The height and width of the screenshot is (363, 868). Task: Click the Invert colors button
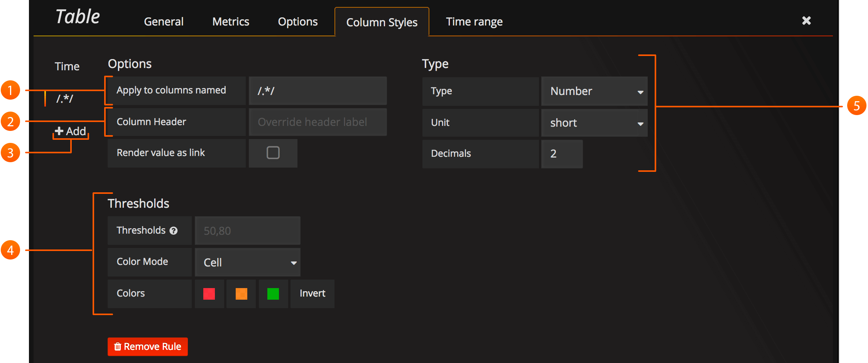312,293
